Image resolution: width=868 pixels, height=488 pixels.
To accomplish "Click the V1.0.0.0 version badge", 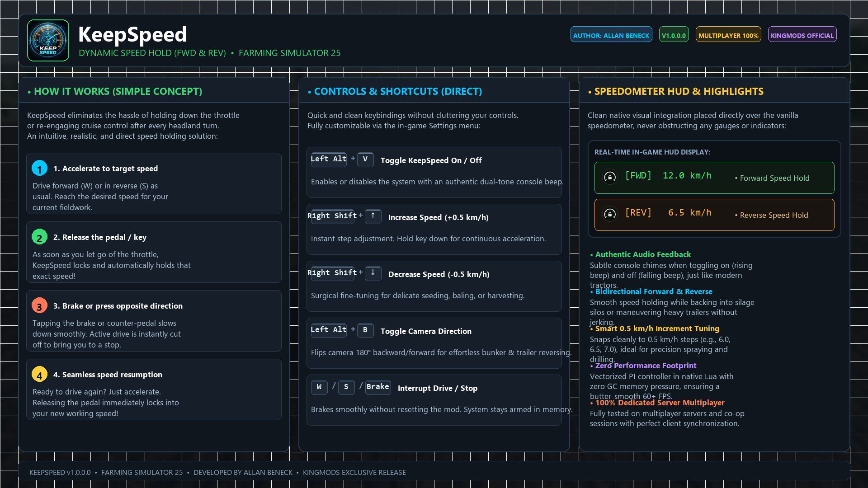I will [674, 35].
